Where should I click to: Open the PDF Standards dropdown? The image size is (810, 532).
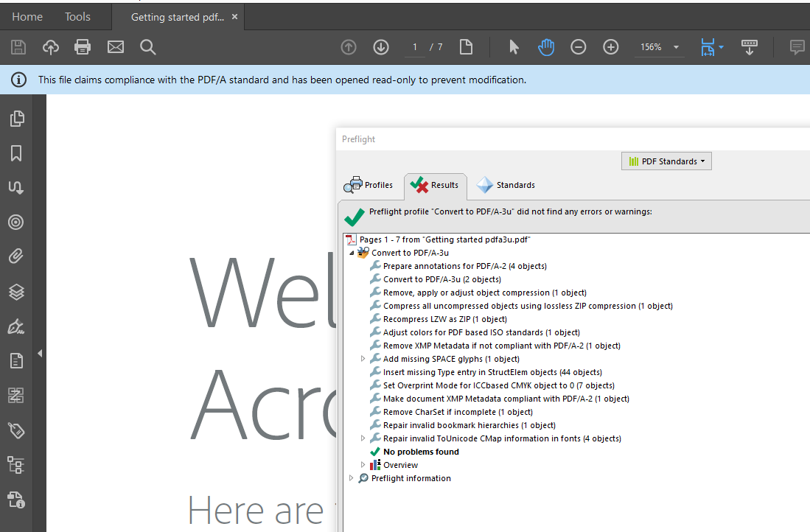(666, 161)
